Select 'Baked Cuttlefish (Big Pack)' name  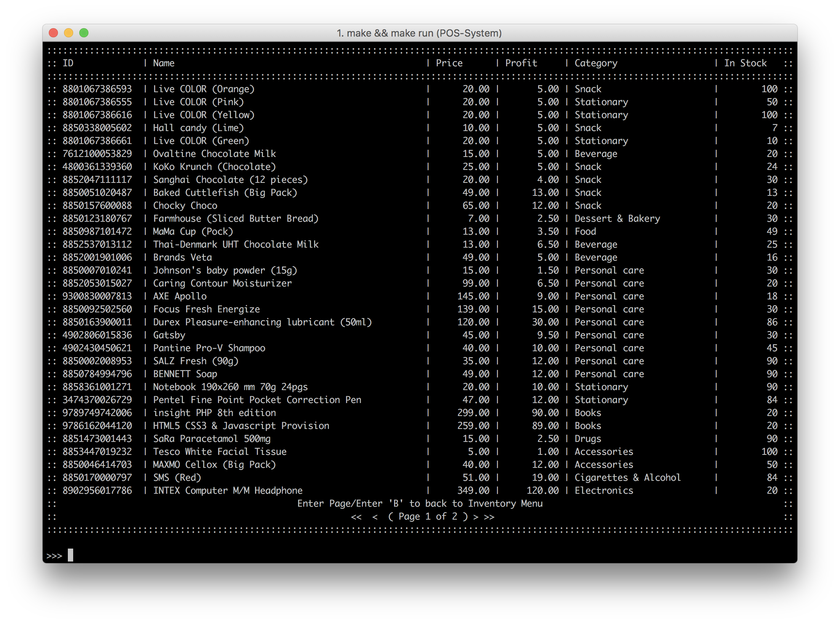point(225,193)
